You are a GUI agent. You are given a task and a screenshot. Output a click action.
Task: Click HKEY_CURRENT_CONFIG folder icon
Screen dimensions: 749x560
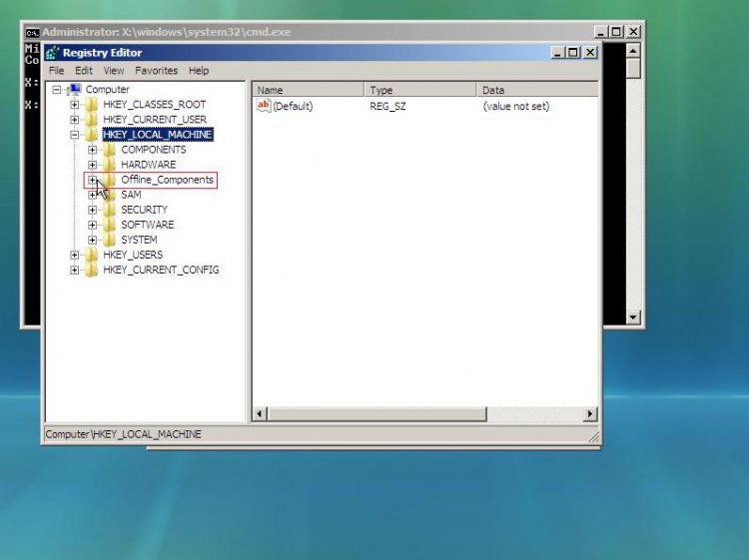[91, 271]
